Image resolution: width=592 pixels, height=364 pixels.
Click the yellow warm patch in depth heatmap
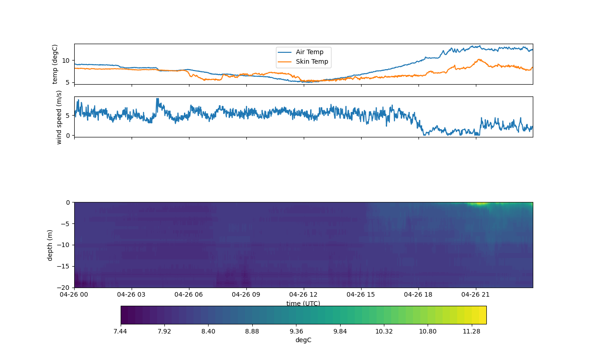(x=479, y=204)
